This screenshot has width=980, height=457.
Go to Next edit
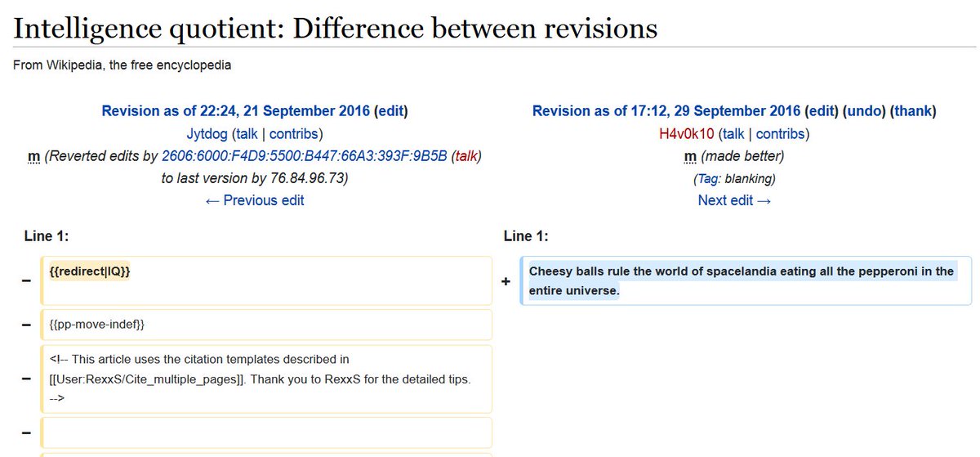click(734, 200)
